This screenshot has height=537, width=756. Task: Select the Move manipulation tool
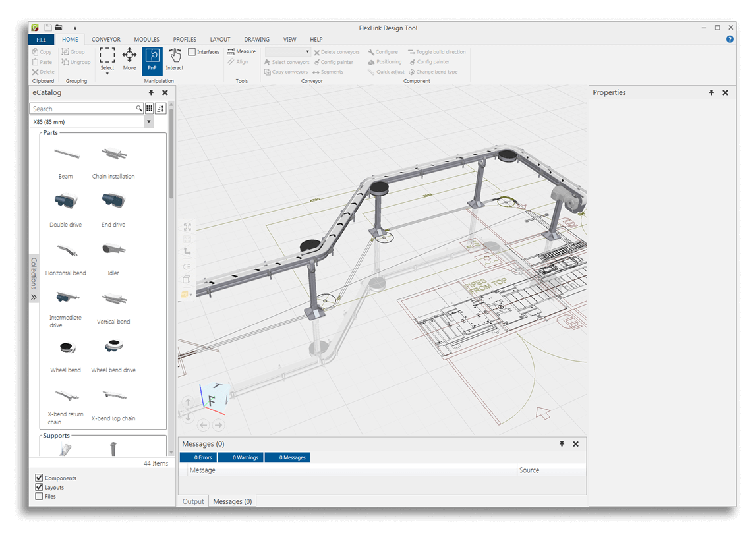pyautogui.click(x=129, y=59)
